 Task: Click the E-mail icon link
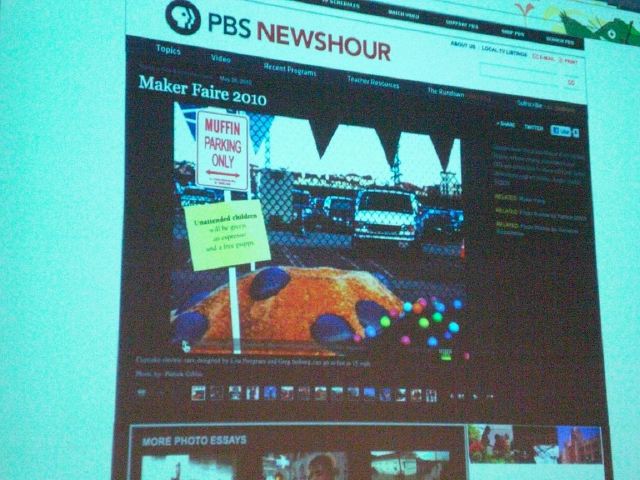[544, 58]
